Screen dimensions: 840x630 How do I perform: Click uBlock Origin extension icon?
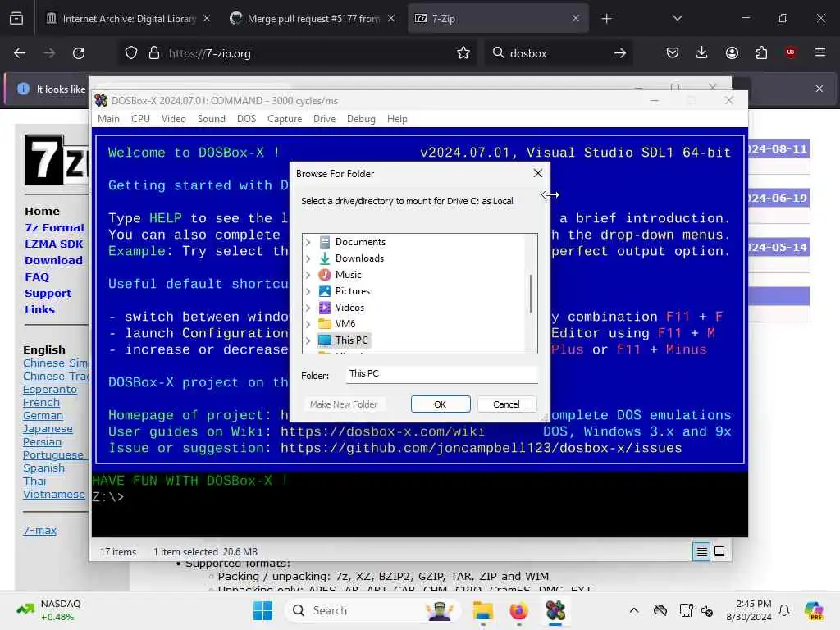click(791, 52)
